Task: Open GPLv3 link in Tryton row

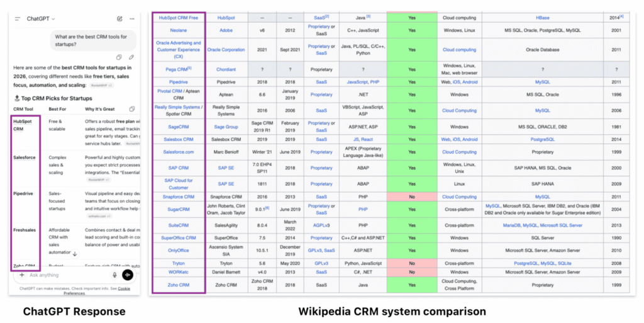Action: pyautogui.click(x=321, y=263)
